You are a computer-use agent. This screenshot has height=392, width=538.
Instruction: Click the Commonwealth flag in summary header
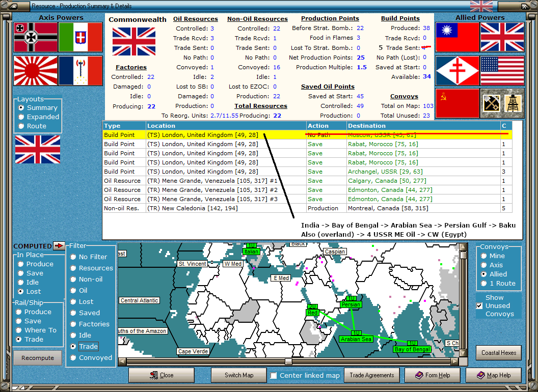pos(134,42)
